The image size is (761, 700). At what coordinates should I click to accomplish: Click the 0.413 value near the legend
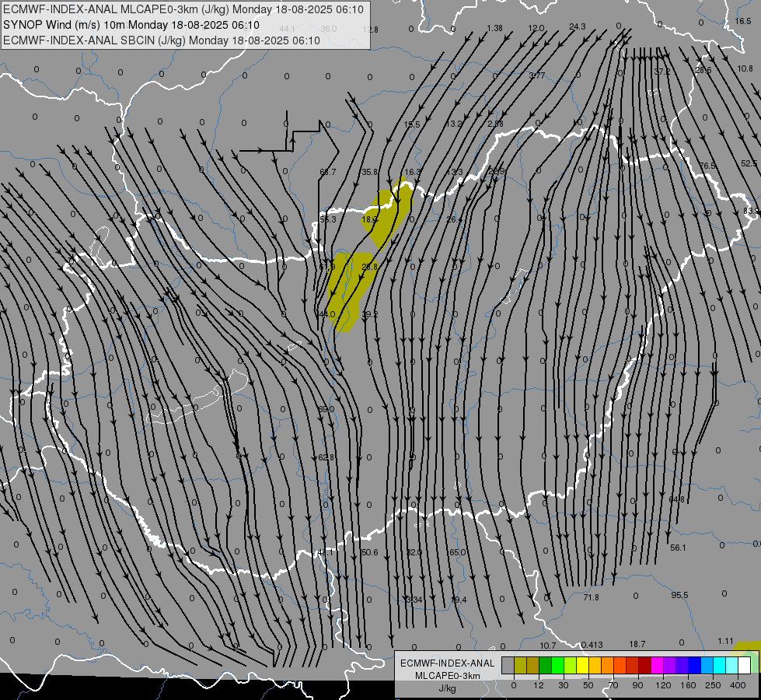click(592, 645)
